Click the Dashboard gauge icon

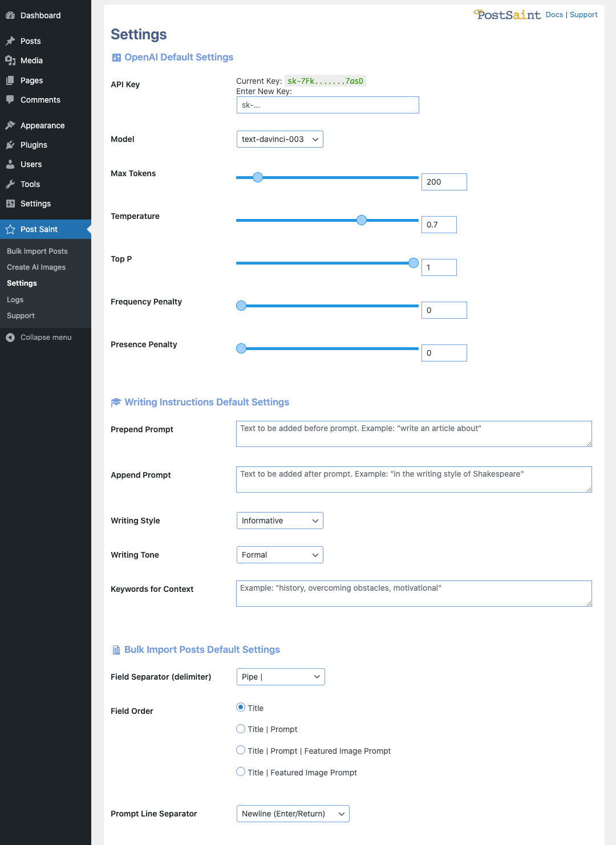(10, 15)
